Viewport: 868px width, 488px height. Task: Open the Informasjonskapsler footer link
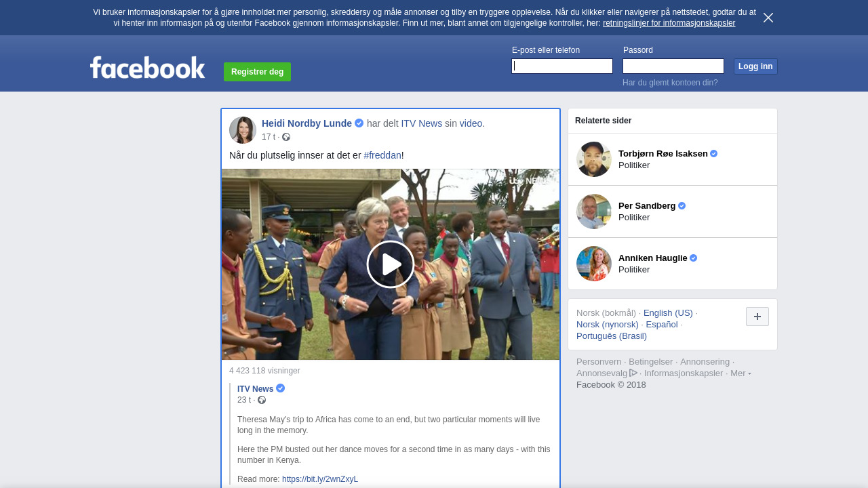click(x=684, y=373)
